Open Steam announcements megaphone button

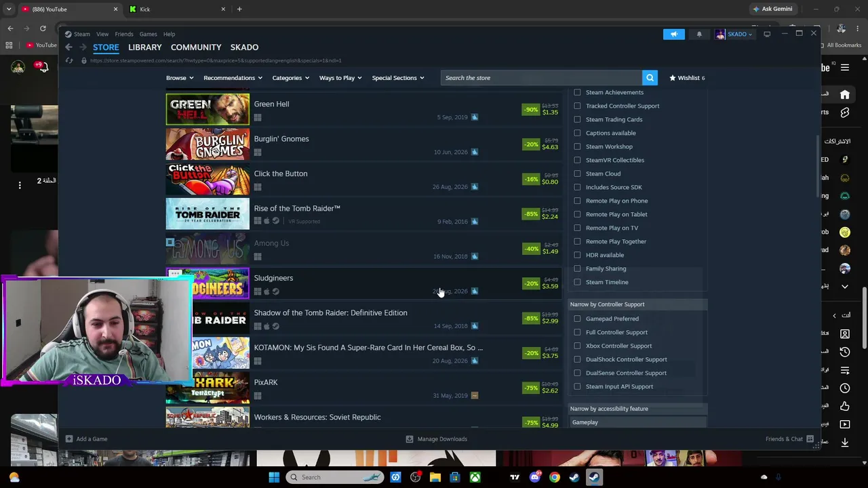673,34
